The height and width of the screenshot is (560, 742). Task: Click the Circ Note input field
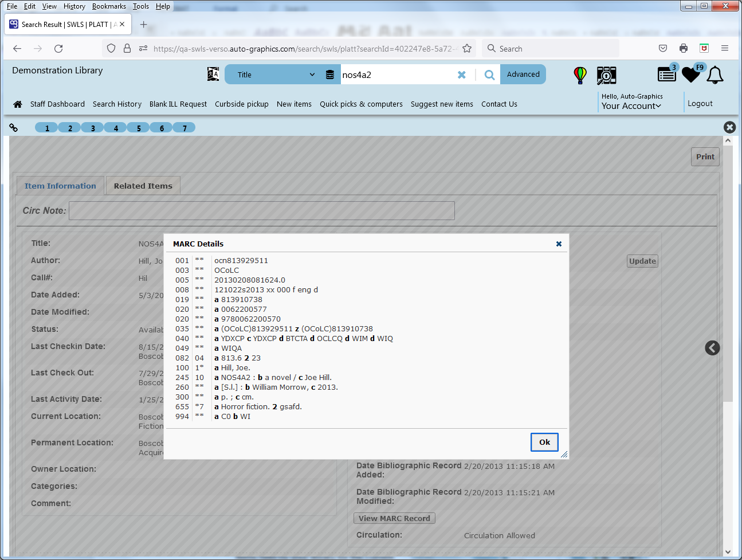click(x=262, y=210)
